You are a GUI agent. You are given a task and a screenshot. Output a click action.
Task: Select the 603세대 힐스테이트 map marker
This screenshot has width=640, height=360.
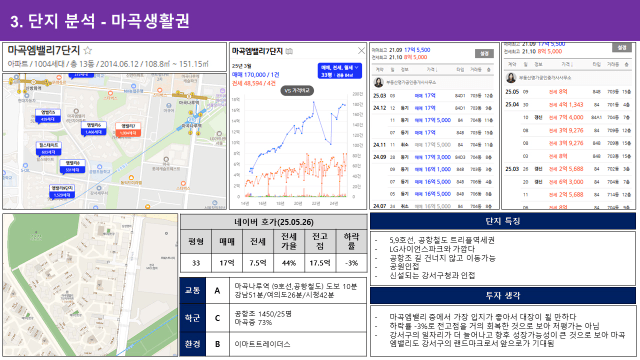48,149
